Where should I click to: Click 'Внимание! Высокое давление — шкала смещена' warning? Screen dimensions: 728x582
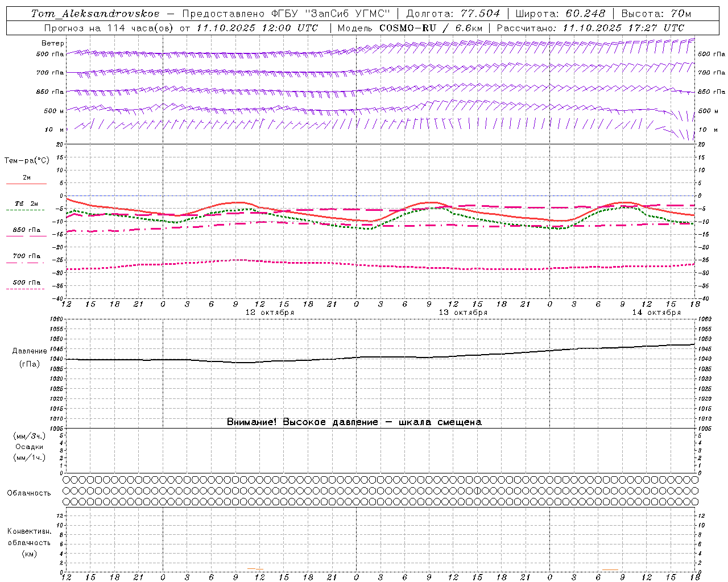point(354,422)
